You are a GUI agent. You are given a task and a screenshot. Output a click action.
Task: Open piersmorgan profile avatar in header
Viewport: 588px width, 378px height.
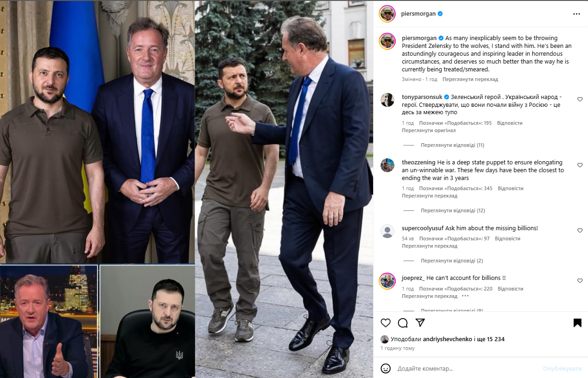(387, 14)
